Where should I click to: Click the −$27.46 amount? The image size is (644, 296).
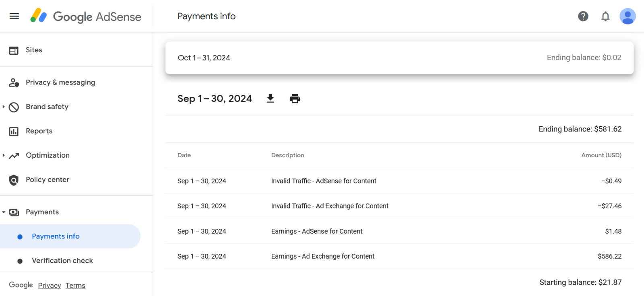click(x=610, y=206)
